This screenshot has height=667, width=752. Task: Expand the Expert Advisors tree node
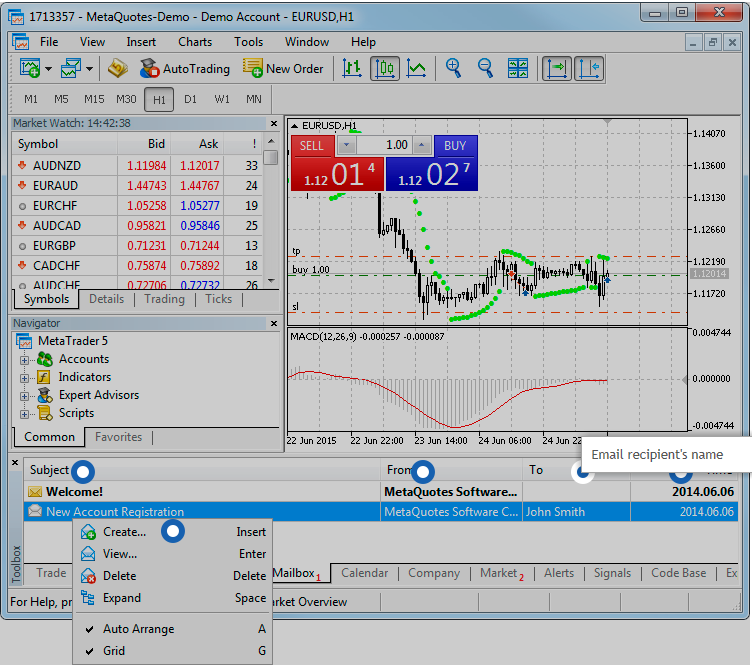click(x=24, y=396)
